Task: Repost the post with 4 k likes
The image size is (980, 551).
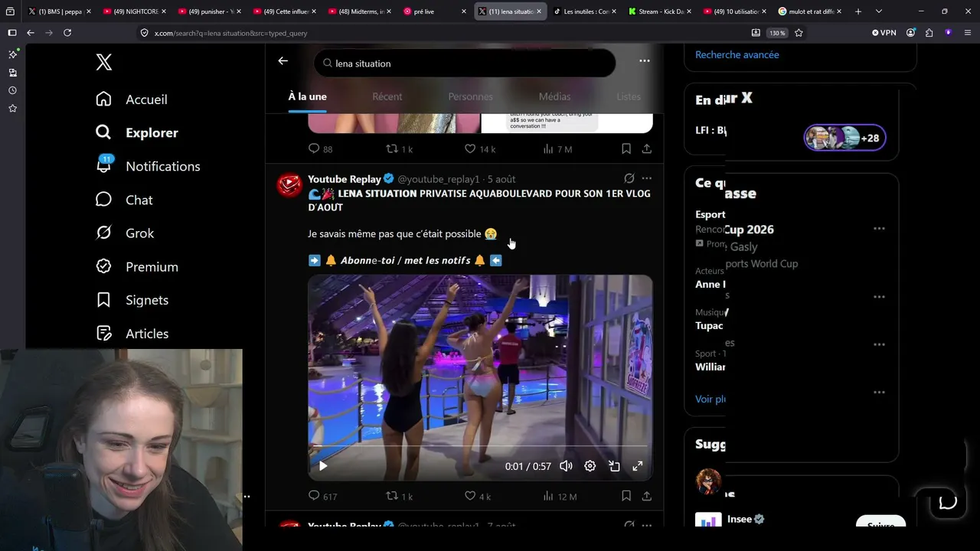Action: point(399,496)
